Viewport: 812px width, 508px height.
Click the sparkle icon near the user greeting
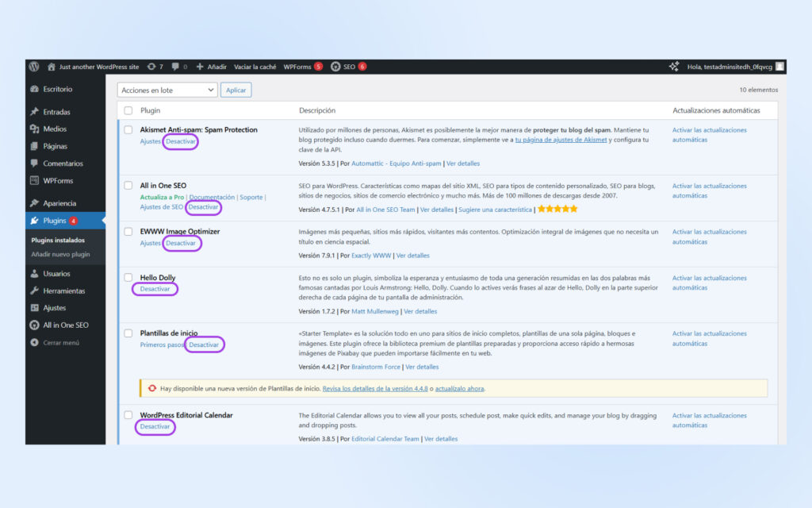point(674,67)
